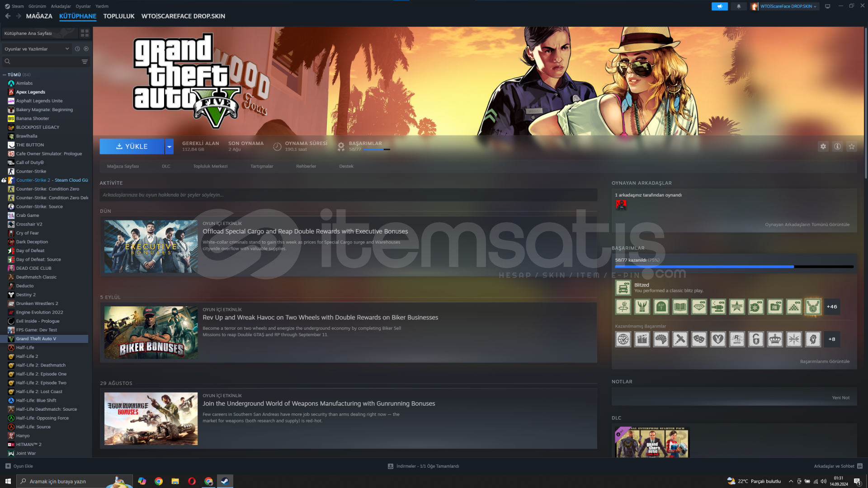
Task: Click the last unearned achievement lightbulb icon
Action: click(813, 339)
